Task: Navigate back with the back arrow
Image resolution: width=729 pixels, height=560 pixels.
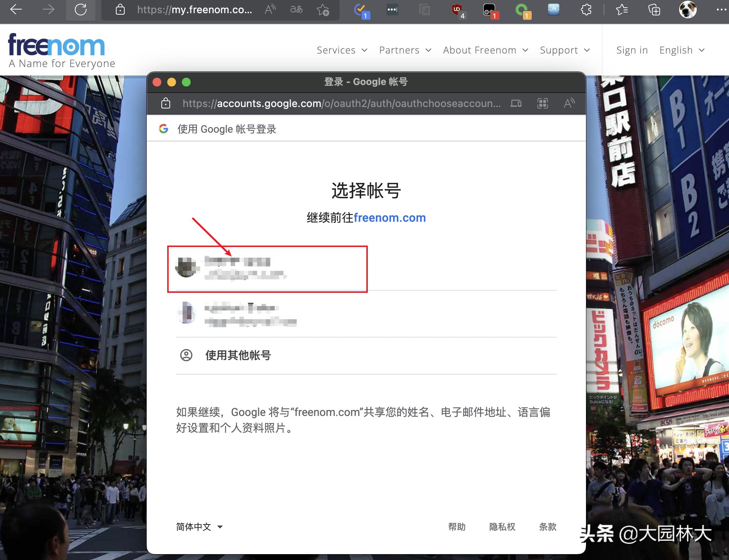Action: [x=15, y=10]
